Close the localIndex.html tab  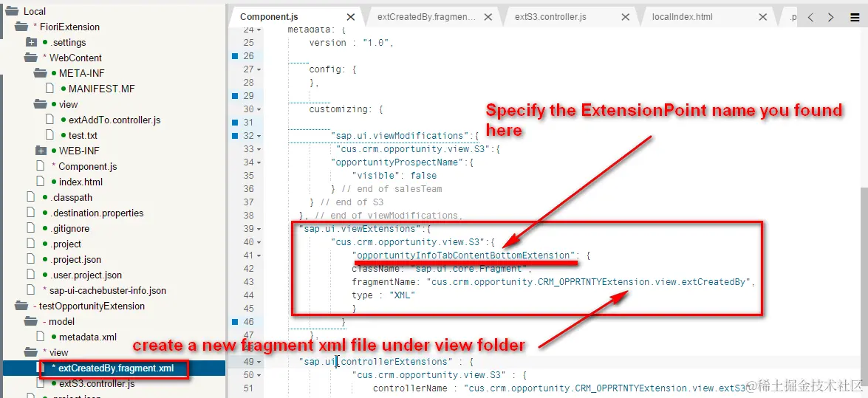tap(763, 17)
